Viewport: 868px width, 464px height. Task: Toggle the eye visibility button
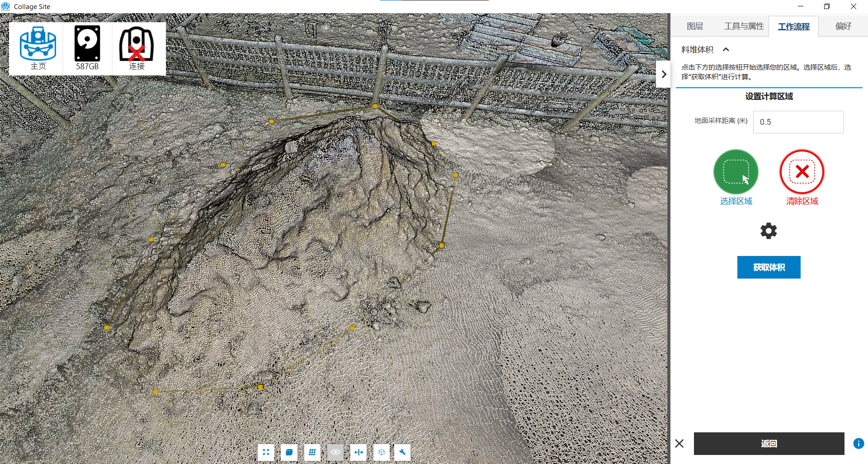click(x=335, y=452)
